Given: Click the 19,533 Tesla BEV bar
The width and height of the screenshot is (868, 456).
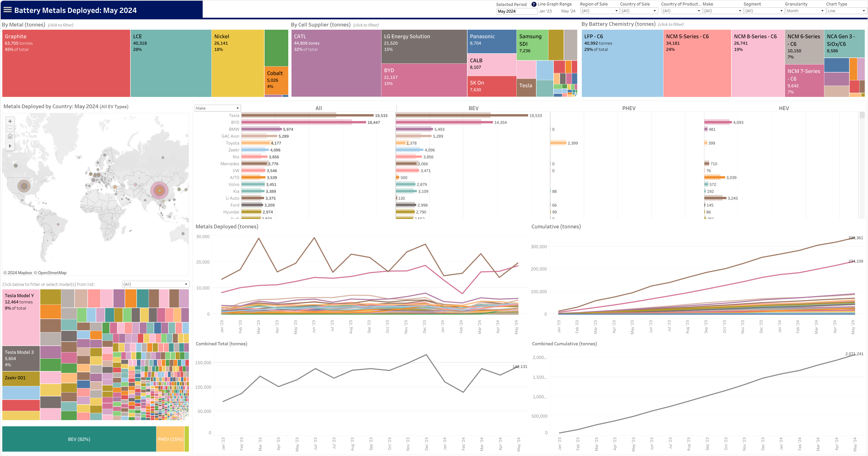Looking at the screenshot, I should 462,115.
